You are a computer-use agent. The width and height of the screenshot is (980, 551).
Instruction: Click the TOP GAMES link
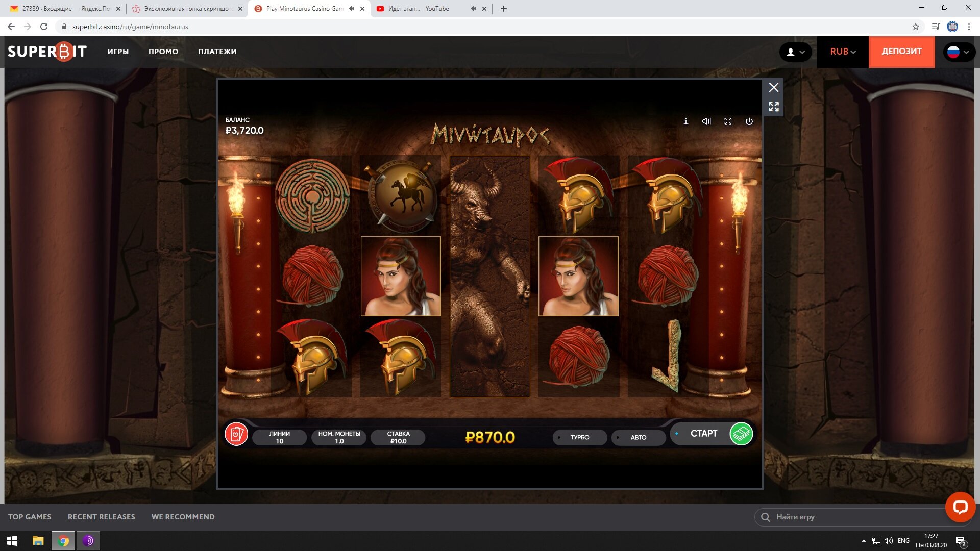coord(30,517)
